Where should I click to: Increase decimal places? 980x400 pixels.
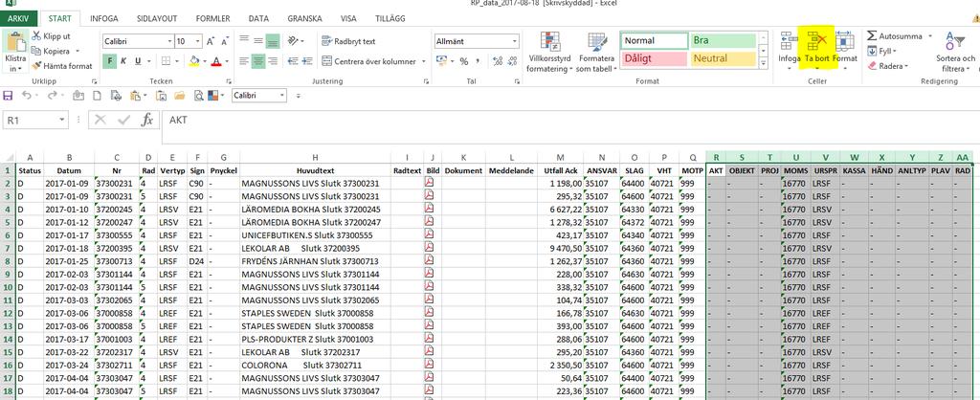click(498, 61)
